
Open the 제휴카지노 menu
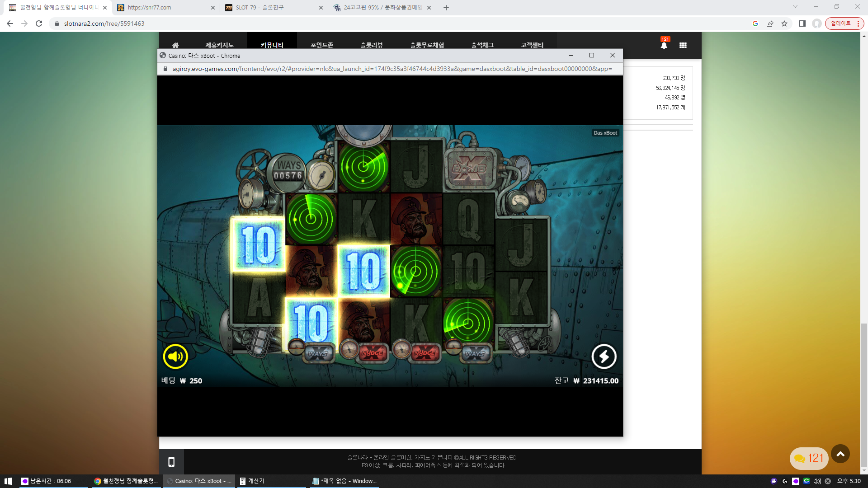pos(219,45)
